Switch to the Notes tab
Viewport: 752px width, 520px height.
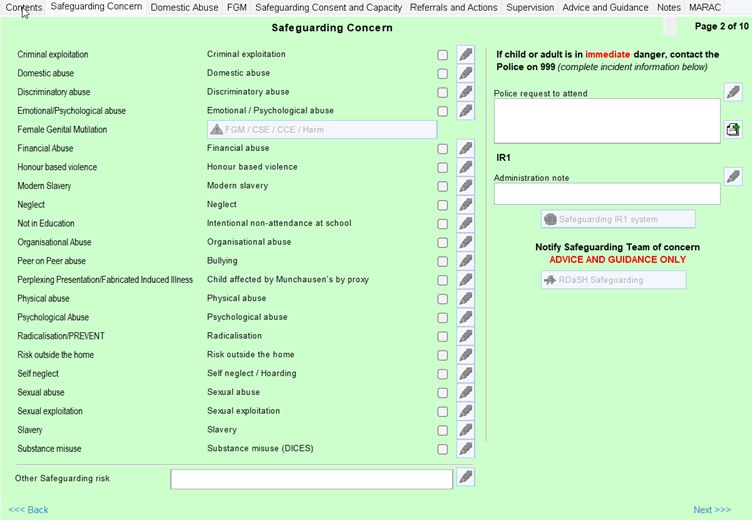pos(669,7)
